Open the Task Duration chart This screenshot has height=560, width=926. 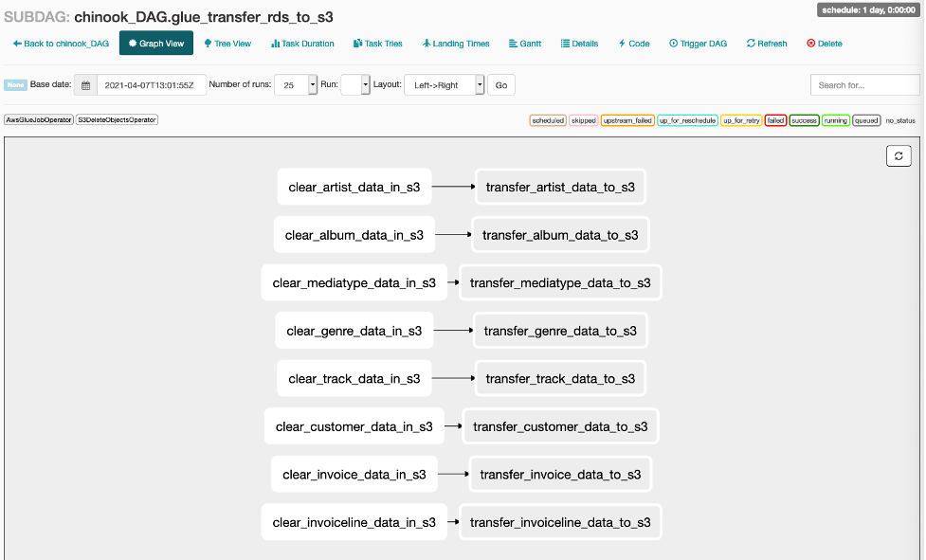pyautogui.click(x=302, y=44)
